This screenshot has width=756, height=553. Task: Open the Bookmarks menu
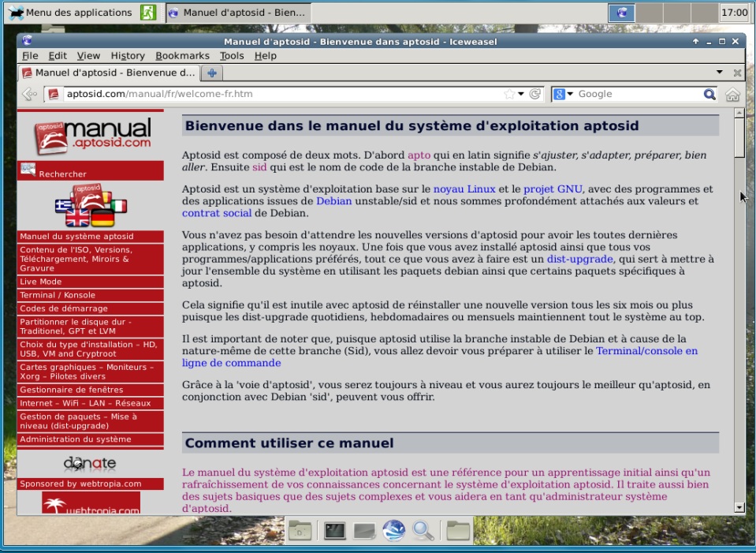coord(182,56)
